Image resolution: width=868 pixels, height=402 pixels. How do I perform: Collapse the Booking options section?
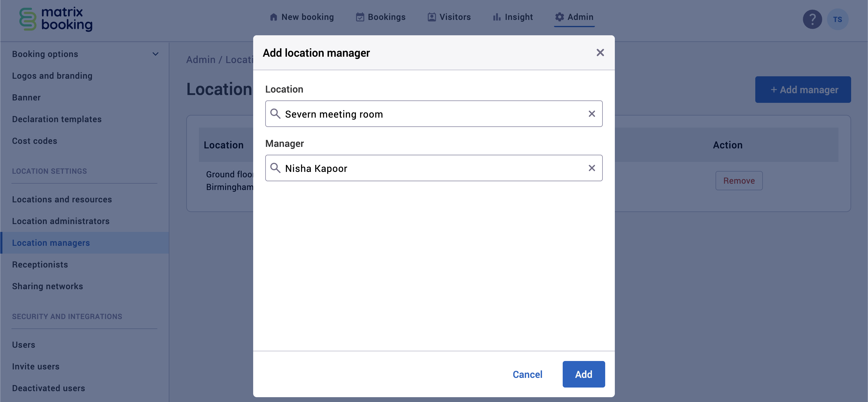click(155, 54)
